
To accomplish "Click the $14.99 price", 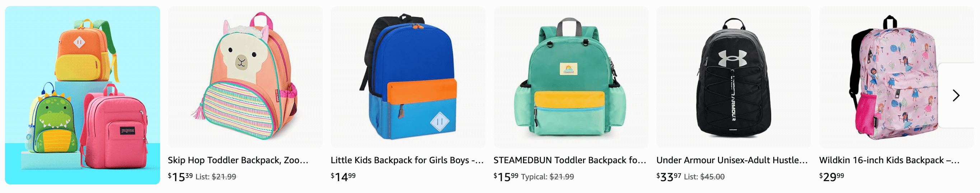I will [343, 176].
